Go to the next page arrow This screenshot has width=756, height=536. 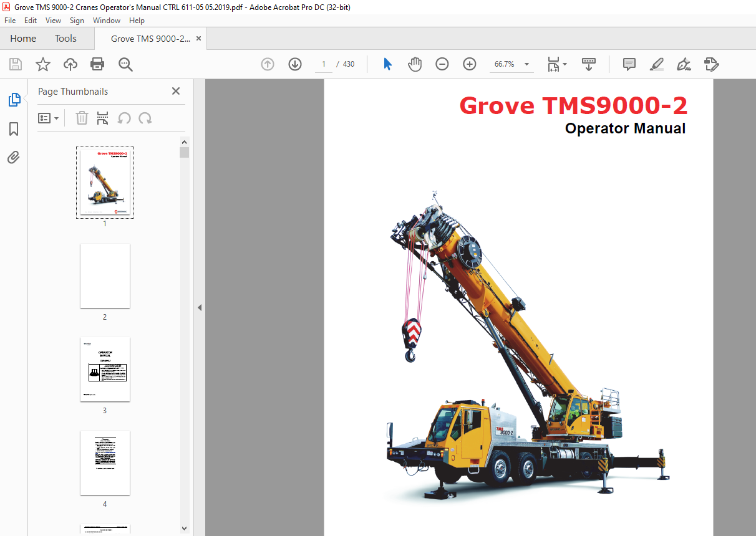[x=295, y=64]
